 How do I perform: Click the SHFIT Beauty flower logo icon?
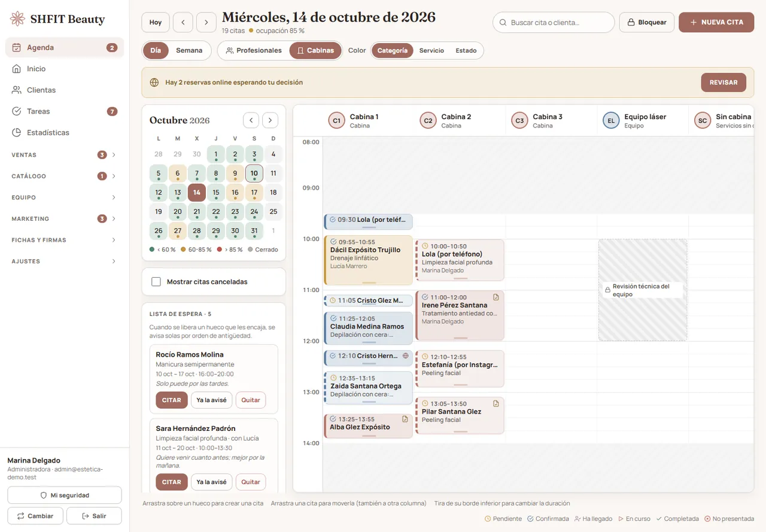click(x=18, y=19)
